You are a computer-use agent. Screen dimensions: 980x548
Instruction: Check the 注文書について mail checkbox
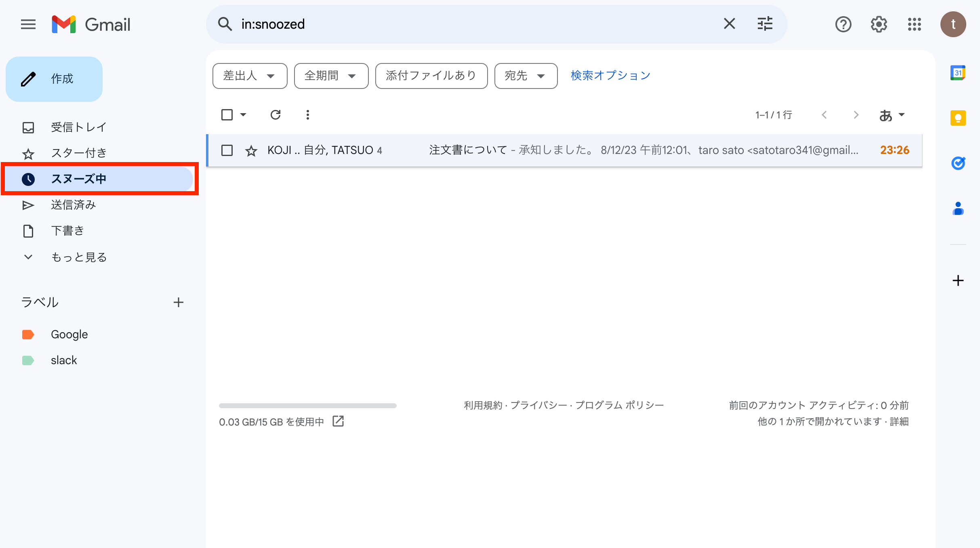click(227, 150)
